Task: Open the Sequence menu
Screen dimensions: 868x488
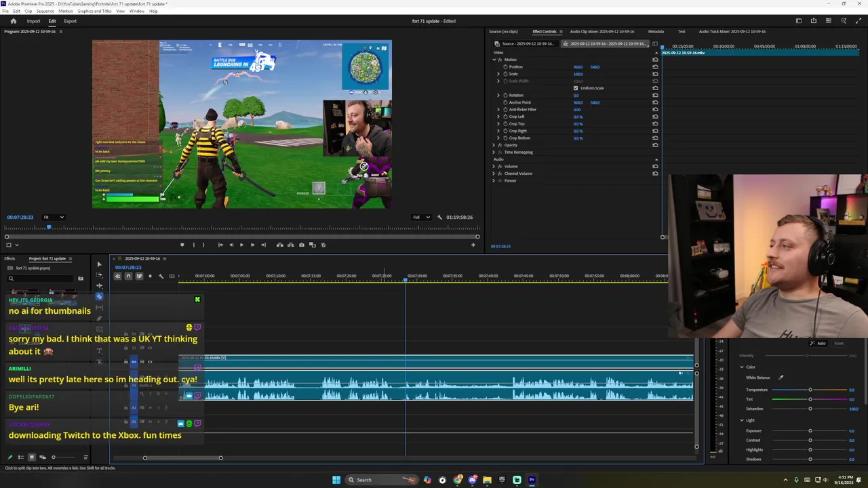Action: click(45, 11)
